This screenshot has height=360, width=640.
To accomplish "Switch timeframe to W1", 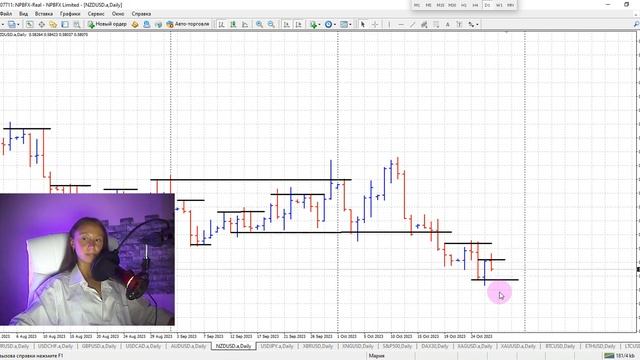I will point(499,5).
